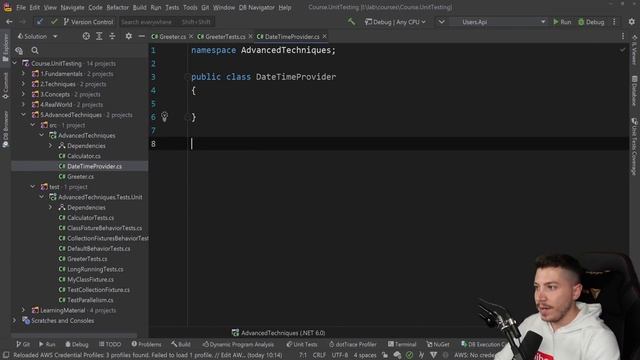Image resolution: width=640 pixels, height=360 pixels.
Task: Click the Run button
Action: point(562,22)
